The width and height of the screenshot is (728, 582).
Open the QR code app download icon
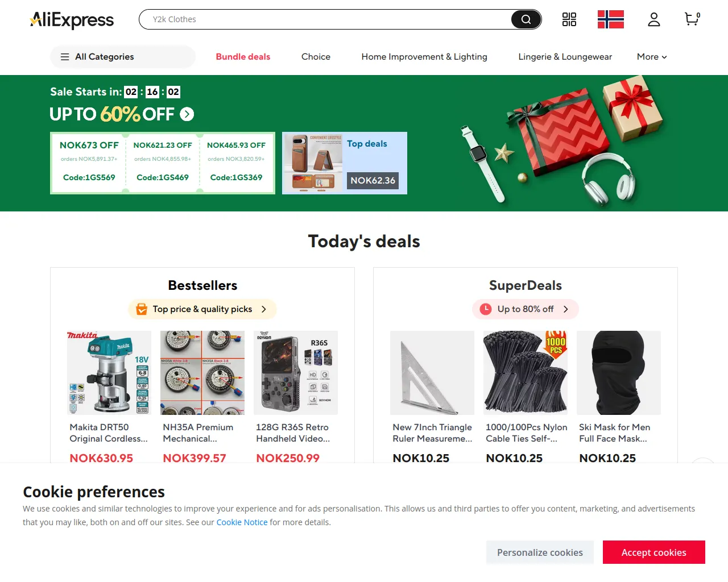pyautogui.click(x=569, y=19)
